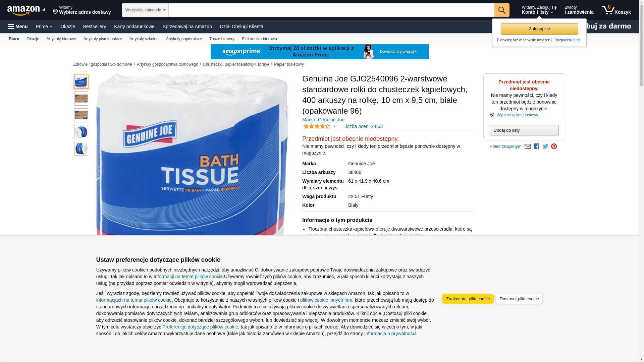
Task: Open Liczba ocen: 2 063 reviews link
Action: click(363, 126)
